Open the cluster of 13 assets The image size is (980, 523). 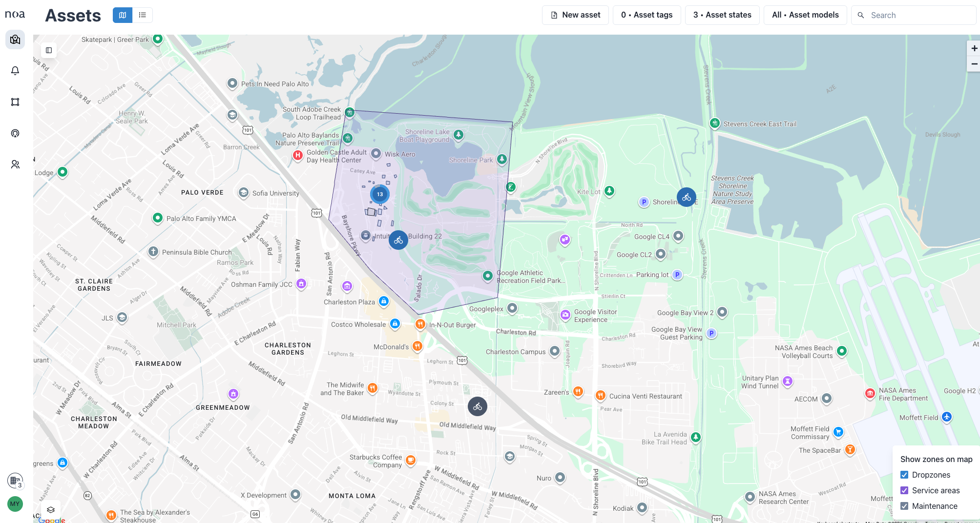(x=380, y=194)
